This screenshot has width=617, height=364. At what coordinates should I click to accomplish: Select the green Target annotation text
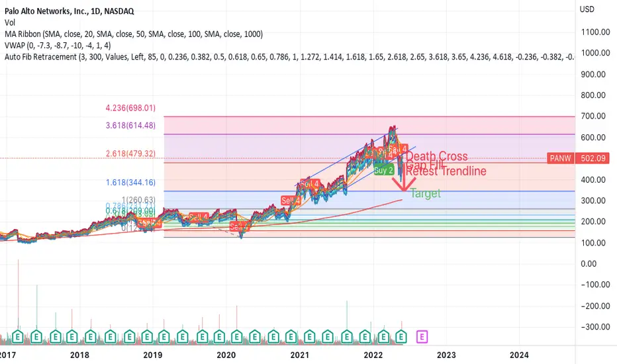(426, 193)
